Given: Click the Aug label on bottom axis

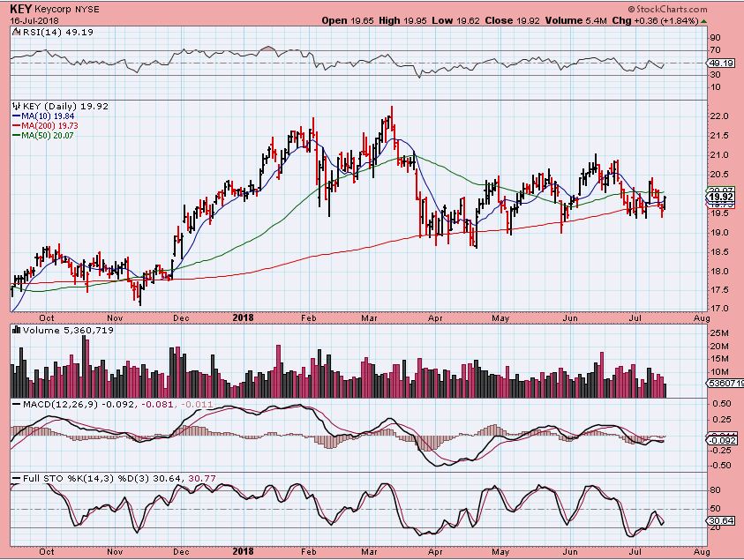Looking at the screenshot, I should [x=702, y=552].
